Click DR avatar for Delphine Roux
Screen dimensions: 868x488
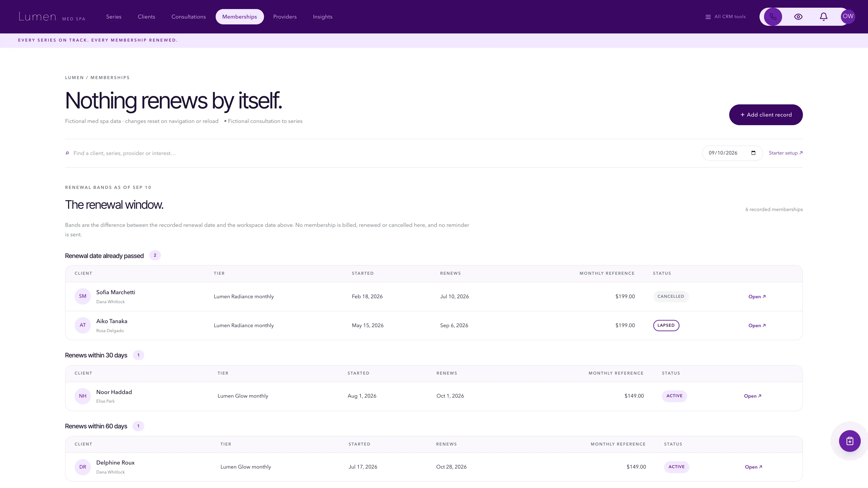pos(83,467)
